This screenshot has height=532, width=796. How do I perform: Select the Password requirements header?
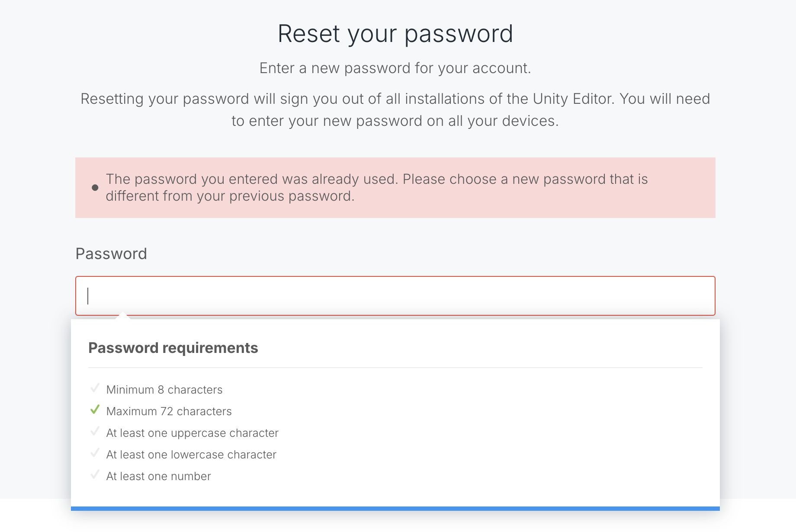pos(173,347)
